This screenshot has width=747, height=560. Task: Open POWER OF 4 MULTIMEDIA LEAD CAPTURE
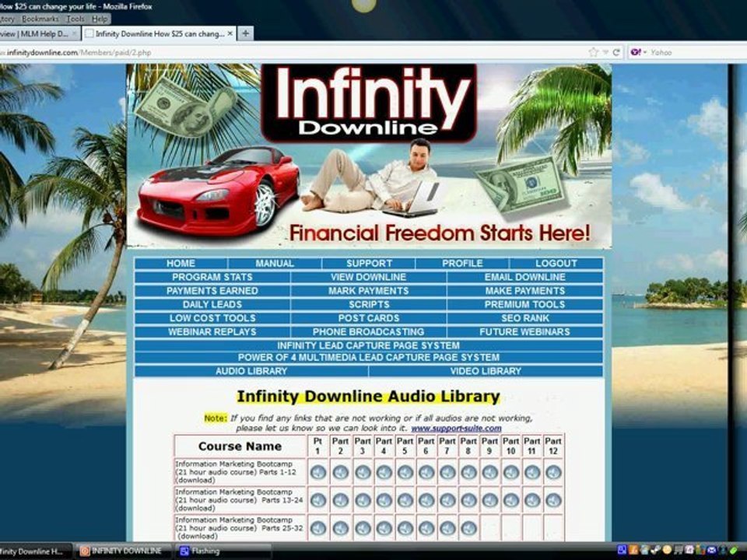[x=369, y=358]
